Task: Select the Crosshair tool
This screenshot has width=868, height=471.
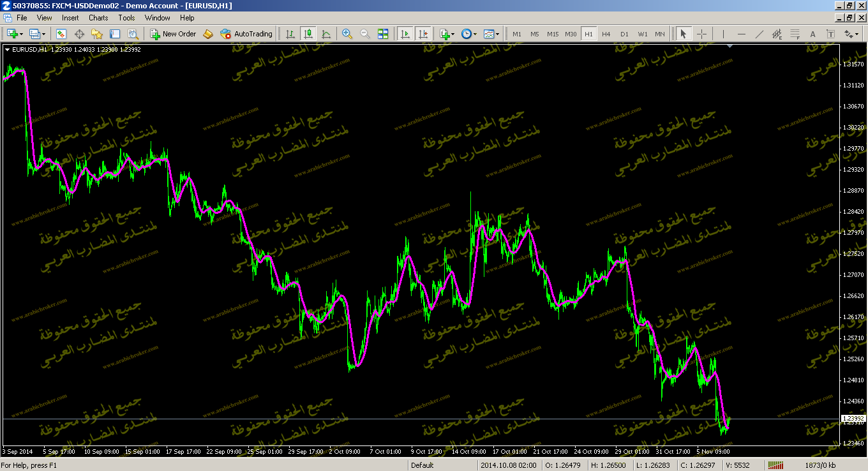Action: click(x=701, y=34)
